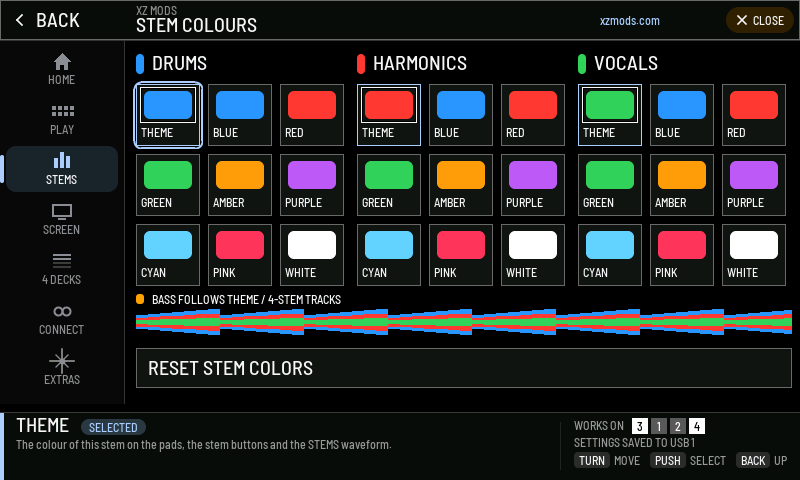Open the Home section in the sidebar

(62, 69)
